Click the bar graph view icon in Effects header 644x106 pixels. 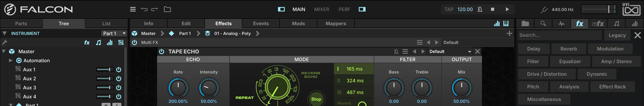(497, 23)
